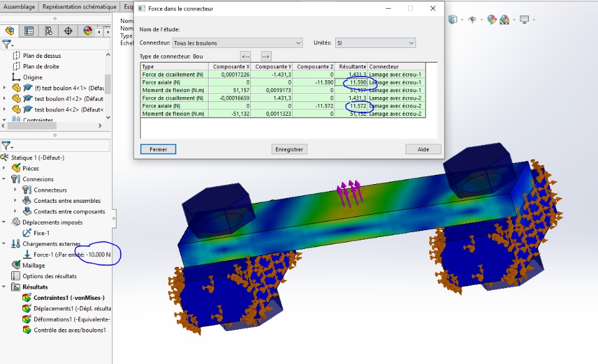Expand the test boulon 41<2> component
Image resolution: width=598 pixels, height=364 pixels.
click(4, 98)
